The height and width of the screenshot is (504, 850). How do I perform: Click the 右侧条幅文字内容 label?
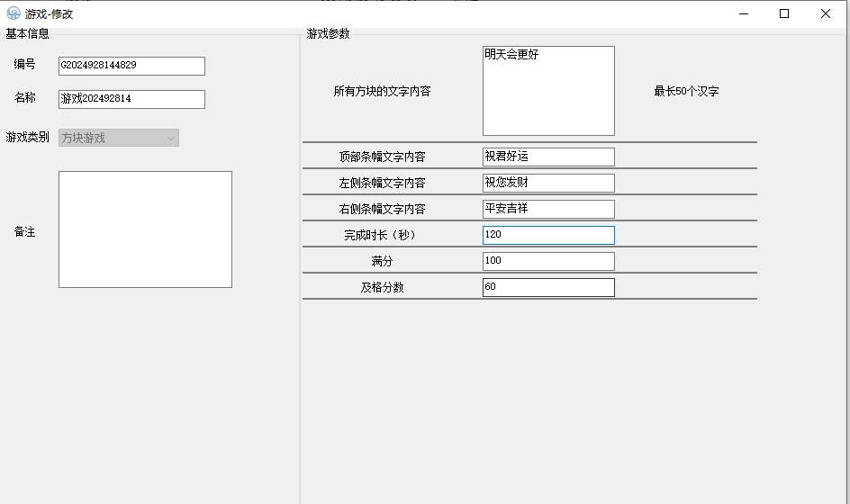click(x=382, y=209)
